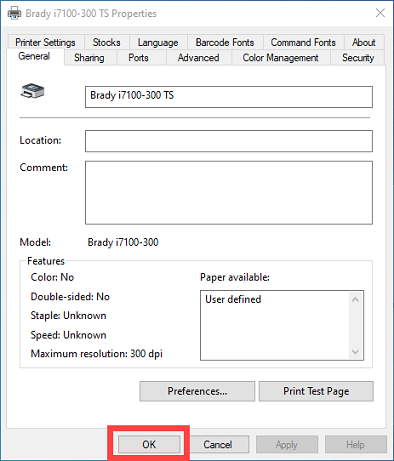
Task: Switch to the Sharing tab
Action: [89, 58]
